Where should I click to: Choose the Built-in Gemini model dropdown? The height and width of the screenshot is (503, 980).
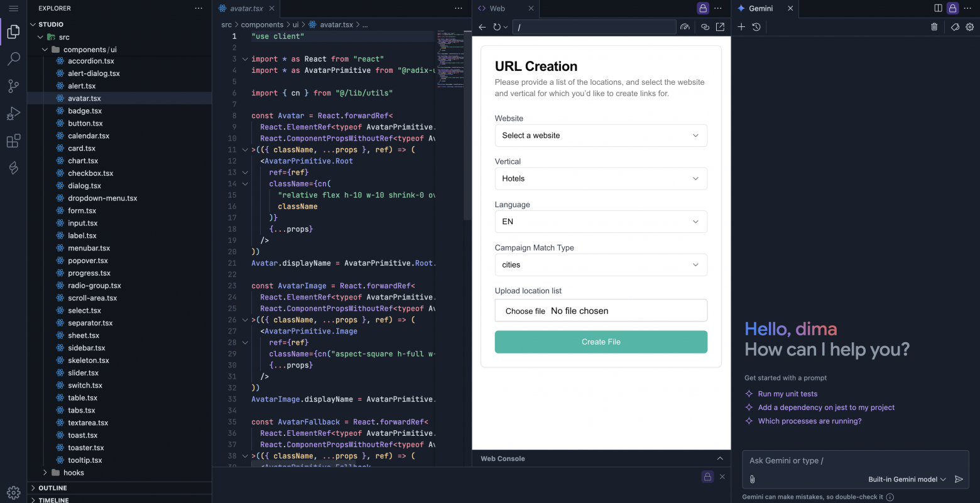click(x=906, y=479)
